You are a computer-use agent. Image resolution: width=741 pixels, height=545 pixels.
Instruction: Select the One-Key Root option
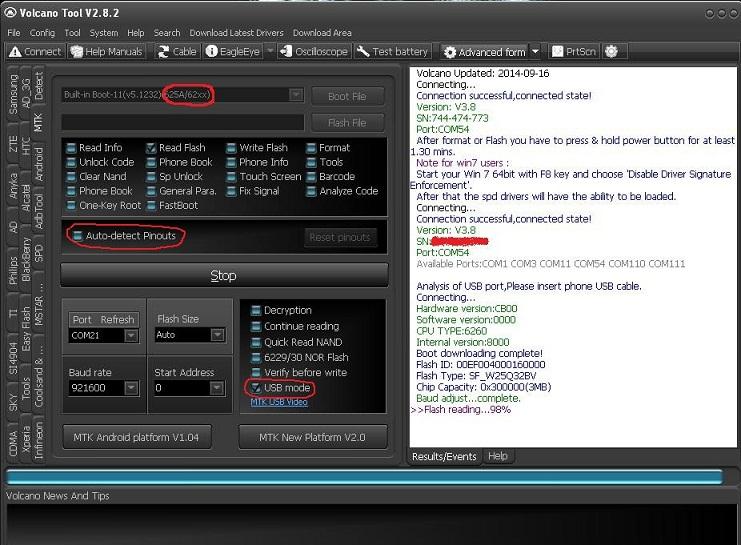pyautogui.click(x=103, y=206)
